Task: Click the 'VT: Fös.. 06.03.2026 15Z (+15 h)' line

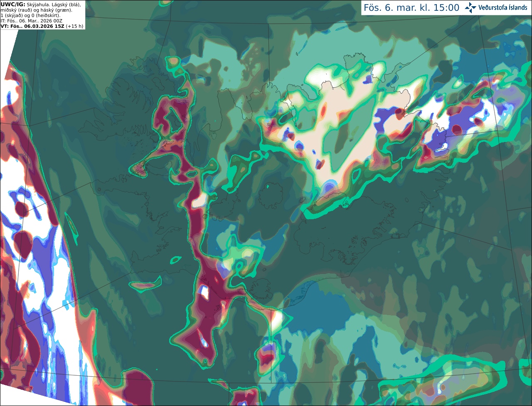Action: coord(42,26)
